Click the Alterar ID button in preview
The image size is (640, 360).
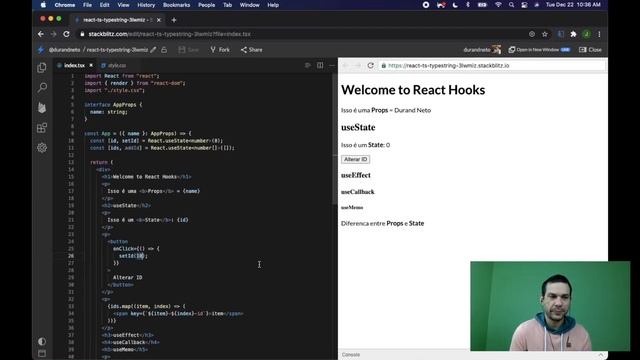click(355, 159)
